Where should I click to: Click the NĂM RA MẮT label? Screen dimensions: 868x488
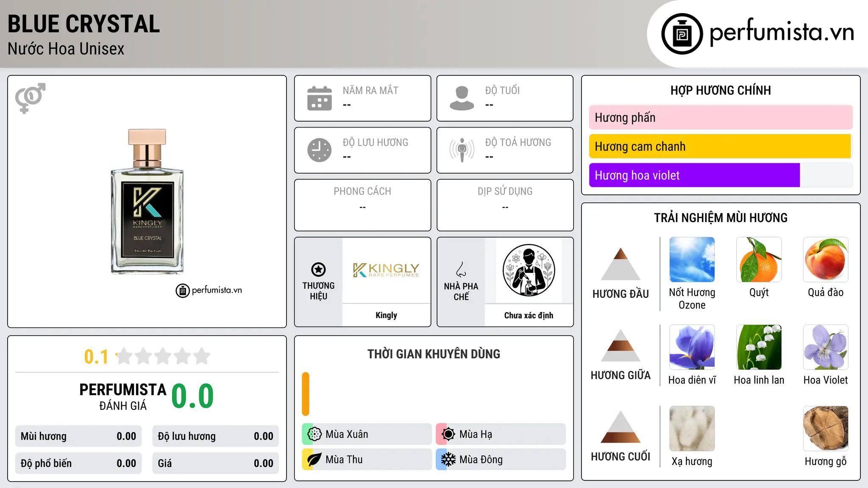click(x=370, y=91)
